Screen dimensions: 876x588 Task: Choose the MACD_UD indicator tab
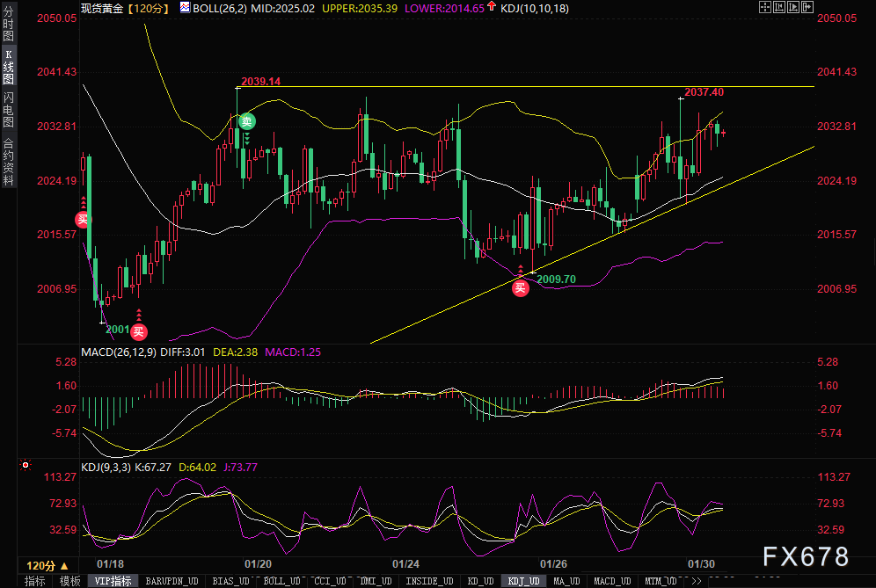pos(612,581)
